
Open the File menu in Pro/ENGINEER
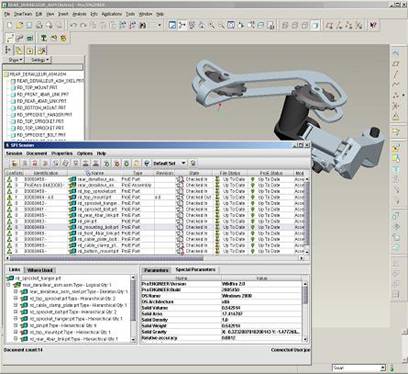(7, 14)
